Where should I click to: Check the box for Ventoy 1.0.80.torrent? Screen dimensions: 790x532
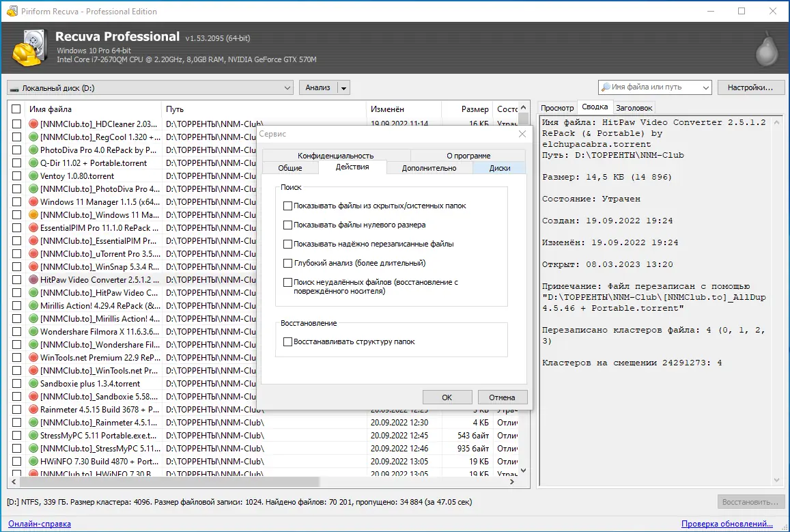click(16, 176)
